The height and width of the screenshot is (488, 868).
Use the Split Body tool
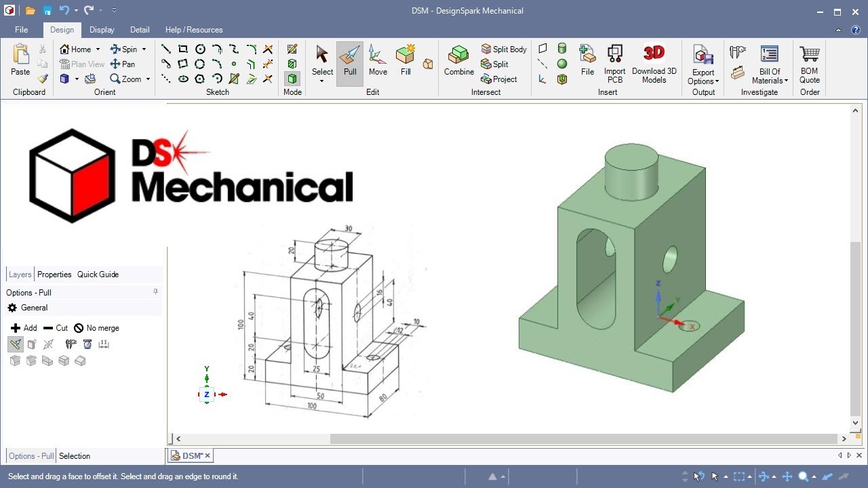[x=504, y=49]
